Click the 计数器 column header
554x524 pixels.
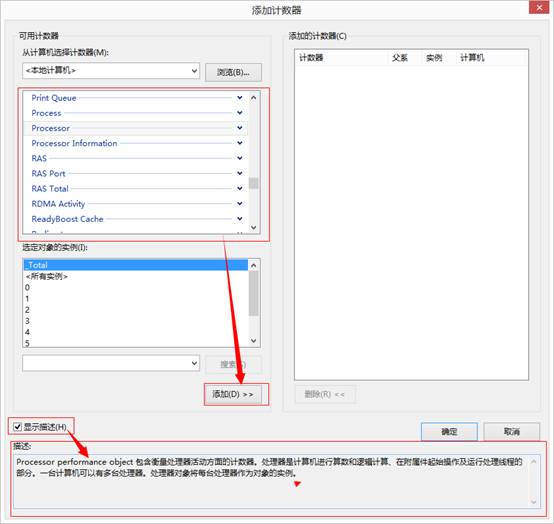[342, 58]
